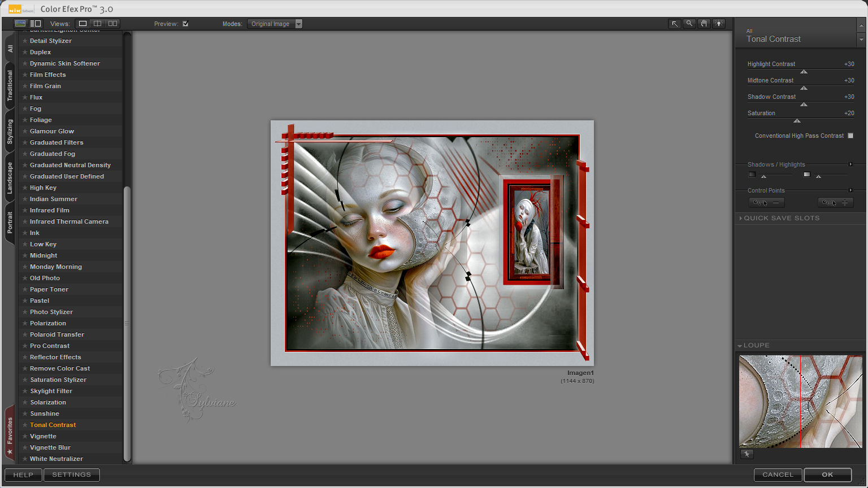Adjust the Shadow Contrast slider
The image size is (868, 488).
pos(803,104)
